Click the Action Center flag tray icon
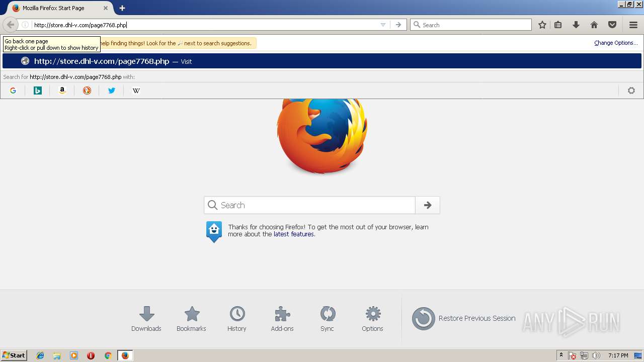Image resolution: width=644 pixels, height=362 pixels. [572, 355]
